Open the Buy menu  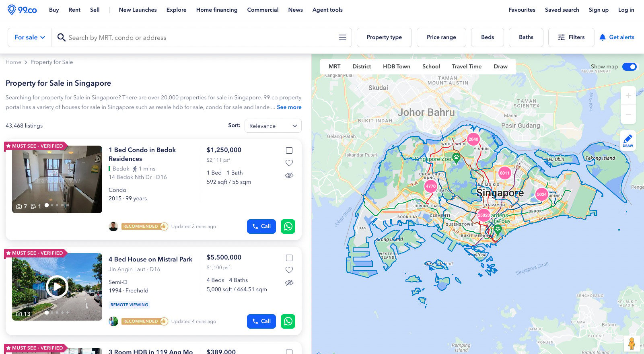(x=54, y=10)
